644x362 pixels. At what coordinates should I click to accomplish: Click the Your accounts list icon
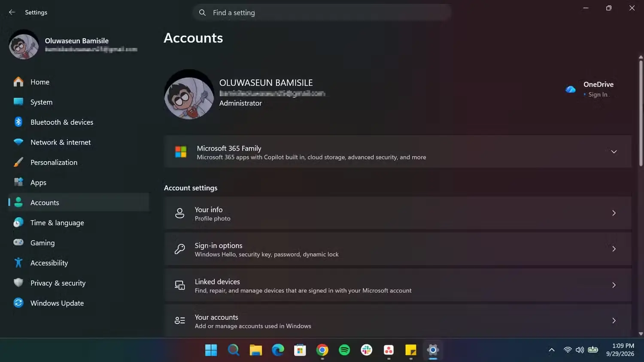(180, 320)
